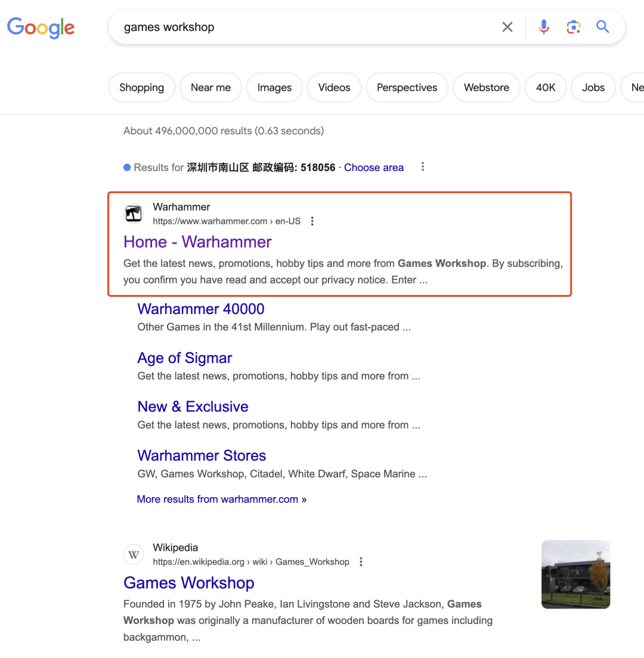Clear the search query with X

[x=507, y=27]
